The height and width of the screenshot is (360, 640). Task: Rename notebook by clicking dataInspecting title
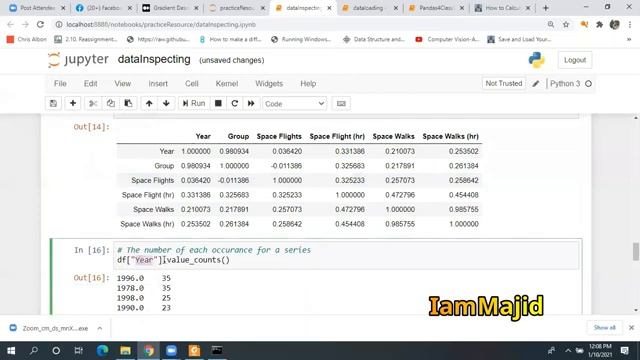(x=154, y=60)
